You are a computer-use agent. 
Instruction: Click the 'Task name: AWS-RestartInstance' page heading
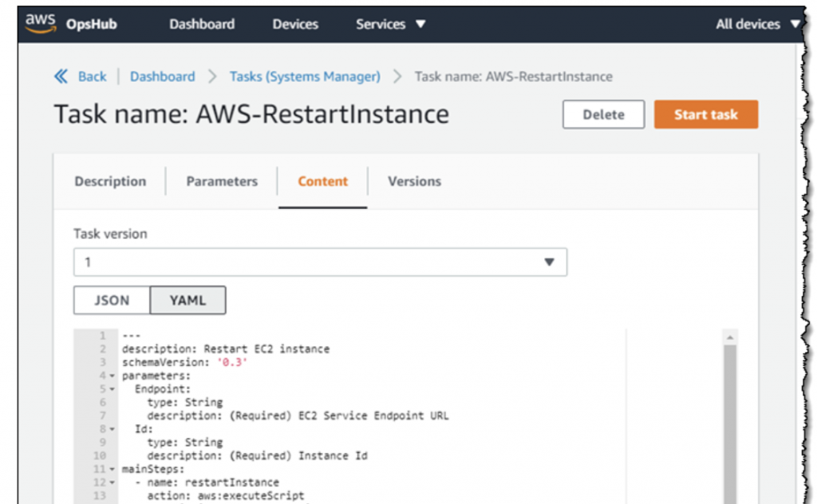pos(251,115)
